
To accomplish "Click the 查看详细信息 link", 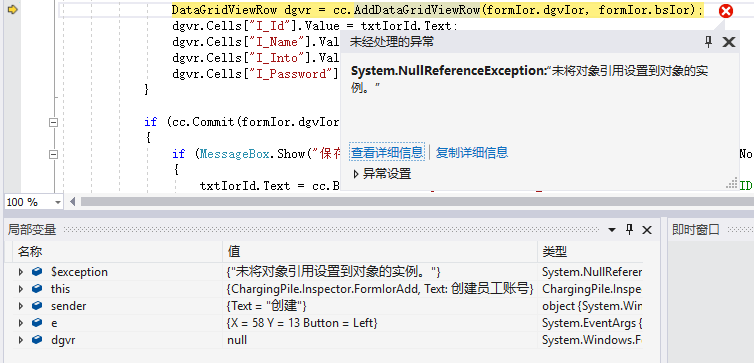I will point(388,153).
